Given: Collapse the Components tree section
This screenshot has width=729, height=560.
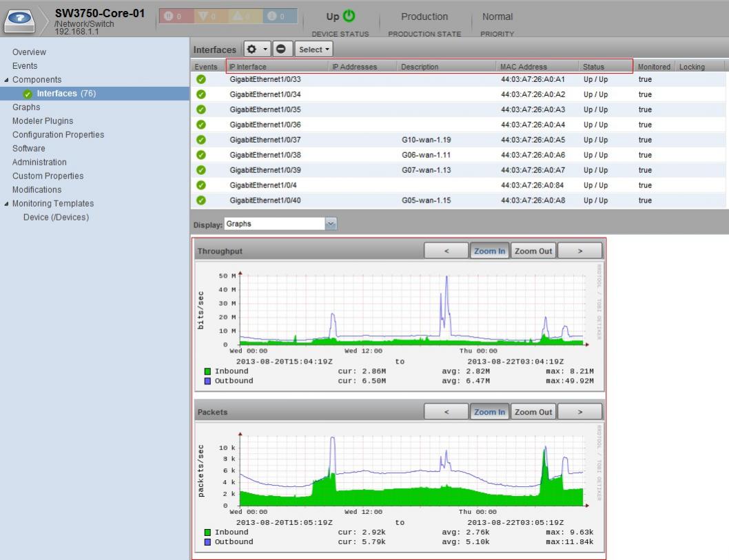Looking at the screenshot, I should click(7, 80).
